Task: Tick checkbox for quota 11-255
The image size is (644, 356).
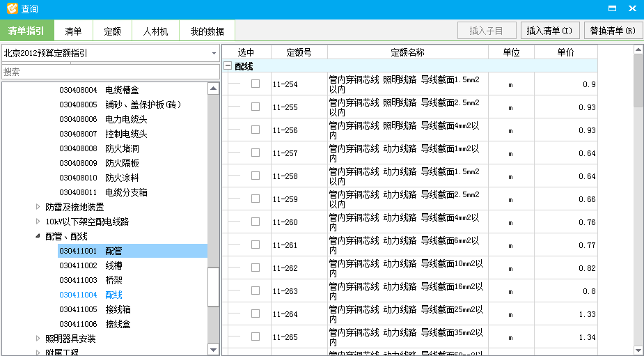Action: [256, 107]
